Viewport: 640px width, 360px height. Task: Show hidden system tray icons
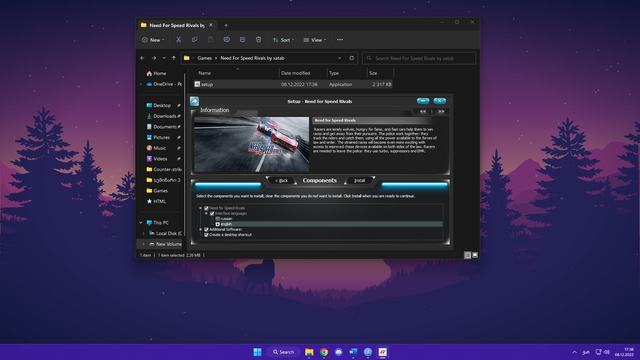574,352
